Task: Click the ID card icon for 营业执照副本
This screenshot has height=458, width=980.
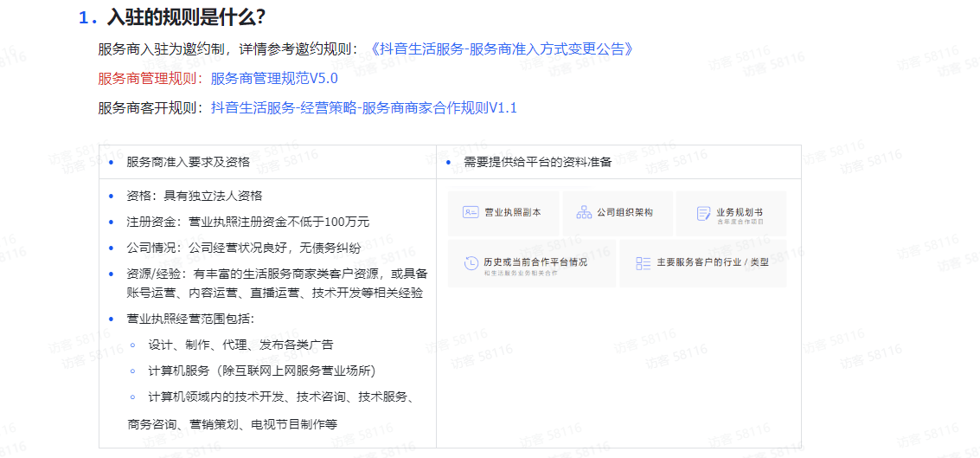Action: pos(471,212)
